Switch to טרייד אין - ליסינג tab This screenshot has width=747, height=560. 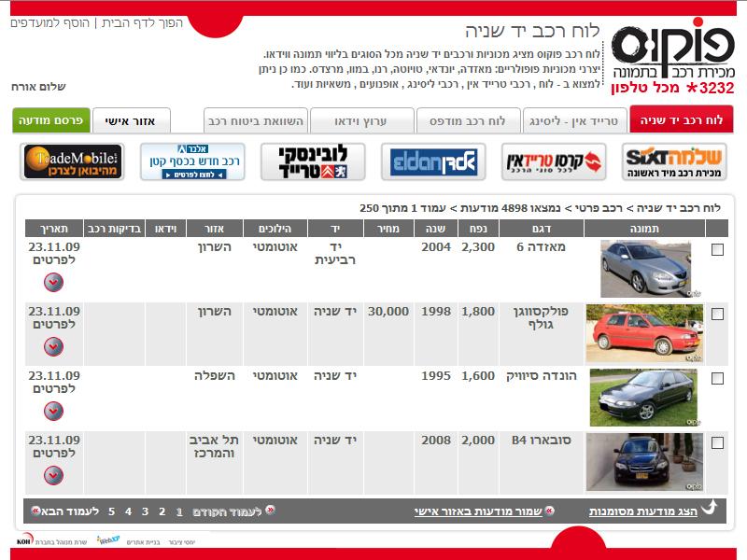573,121
